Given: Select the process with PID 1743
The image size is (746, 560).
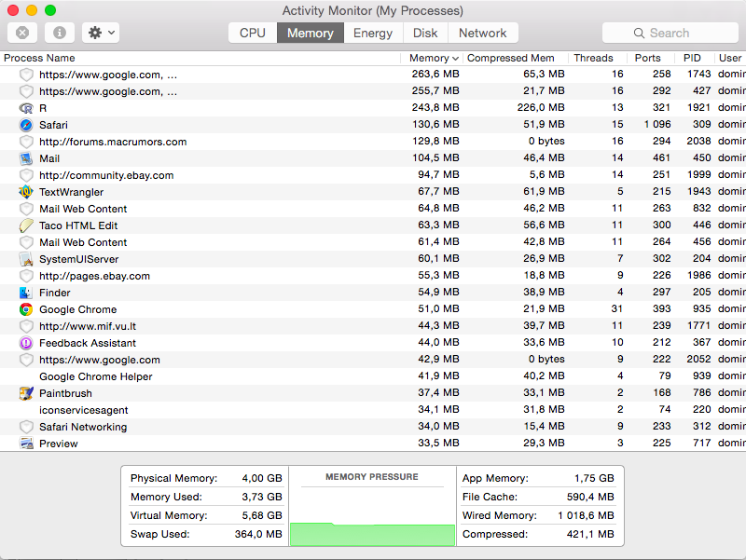Looking at the screenshot, I should 373,75.
